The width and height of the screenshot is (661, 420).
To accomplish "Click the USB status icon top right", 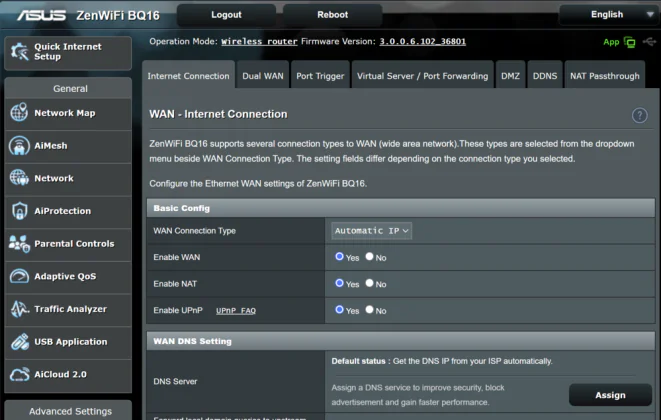I will [x=649, y=41].
